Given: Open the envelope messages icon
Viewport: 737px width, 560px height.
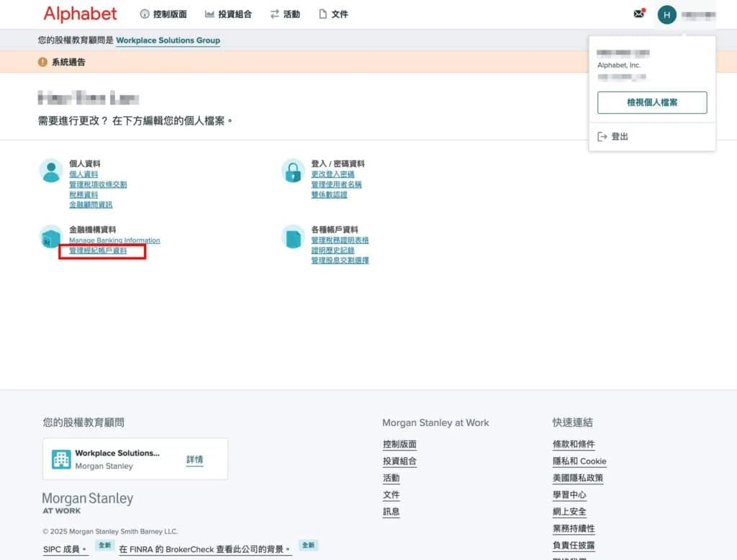Looking at the screenshot, I should [639, 13].
